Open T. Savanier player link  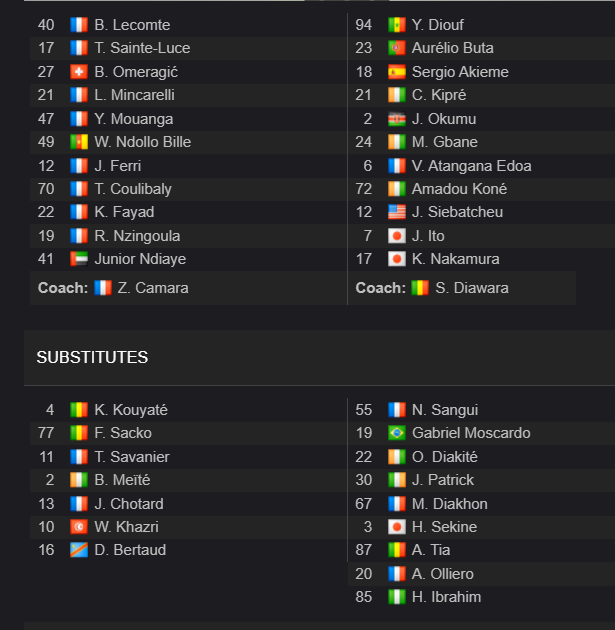click(132, 457)
